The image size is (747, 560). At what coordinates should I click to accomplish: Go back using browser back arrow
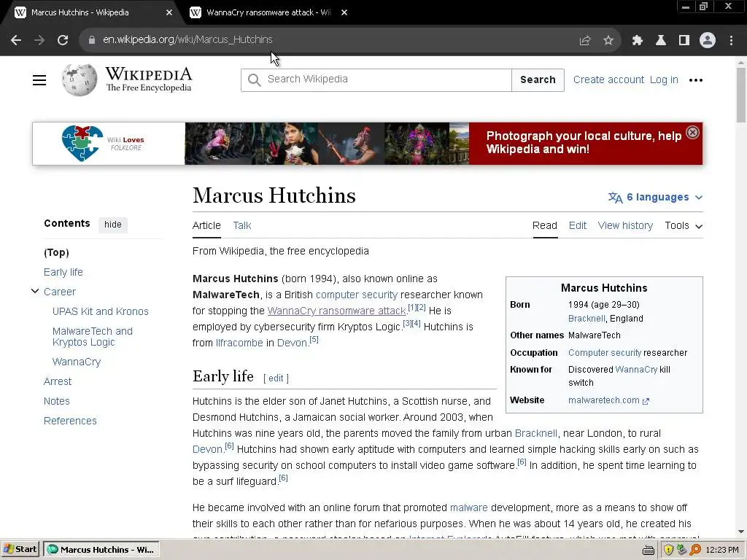[16, 41]
